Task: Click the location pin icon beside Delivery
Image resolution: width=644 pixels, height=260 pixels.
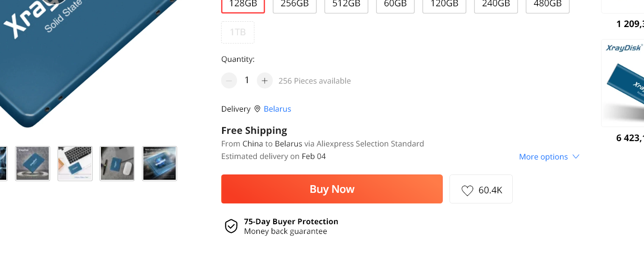Action: coord(257,109)
